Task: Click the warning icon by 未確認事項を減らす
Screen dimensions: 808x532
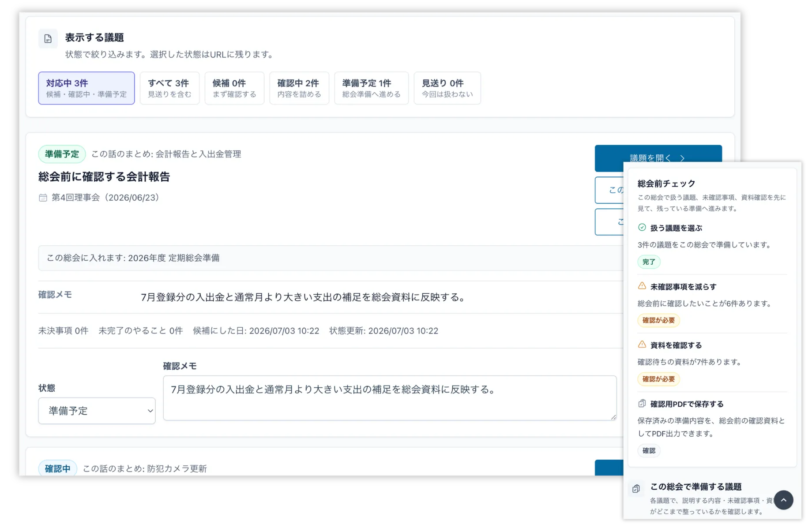Action: [x=642, y=286]
